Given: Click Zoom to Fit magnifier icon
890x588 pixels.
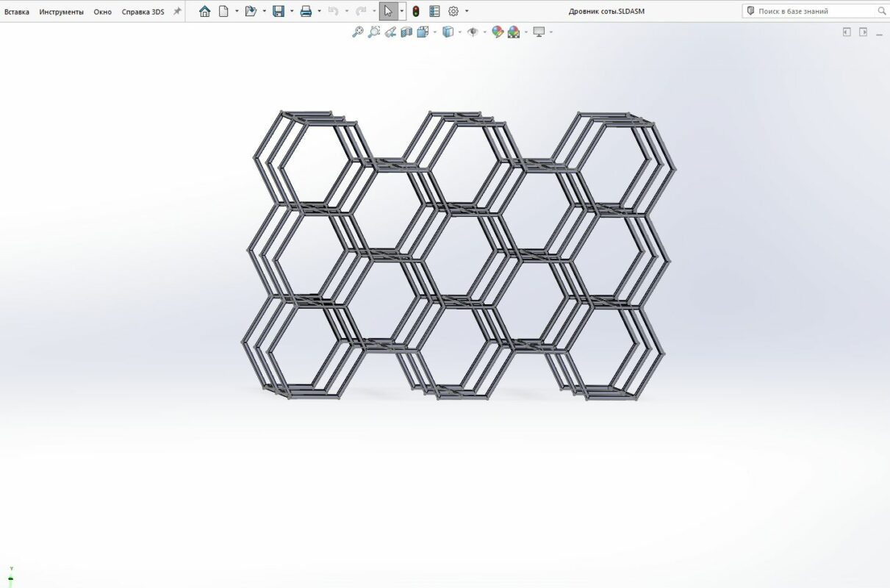Looking at the screenshot, I should click(358, 32).
